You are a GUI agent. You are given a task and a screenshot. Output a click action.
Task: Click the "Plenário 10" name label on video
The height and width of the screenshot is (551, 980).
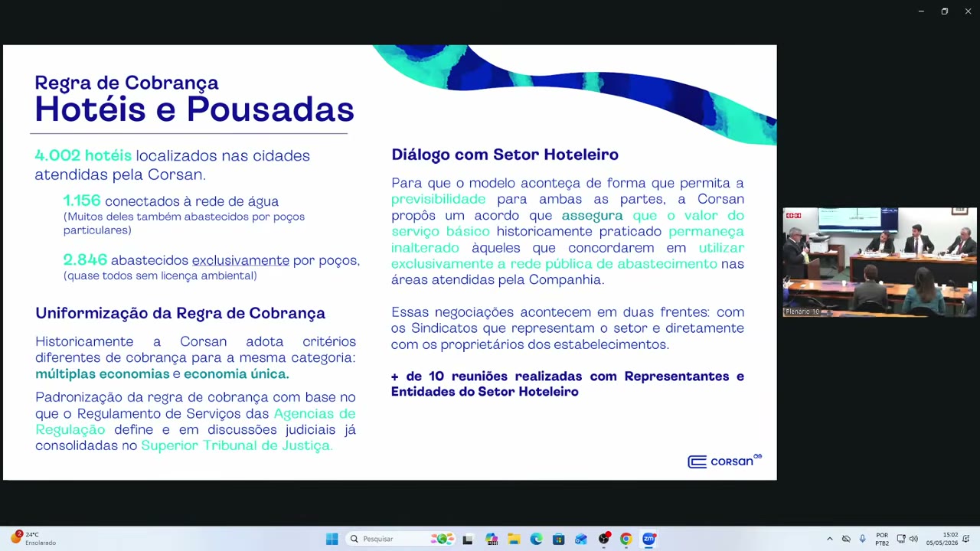coord(802,311)
